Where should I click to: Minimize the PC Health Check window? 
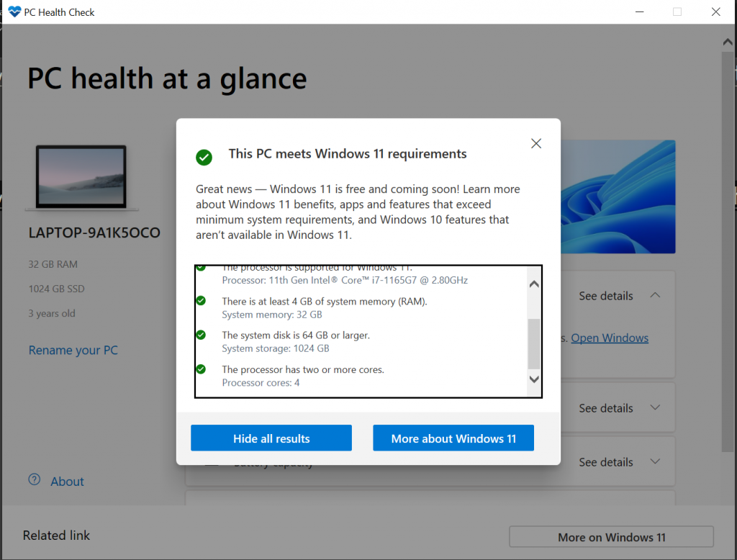(640, 12)
